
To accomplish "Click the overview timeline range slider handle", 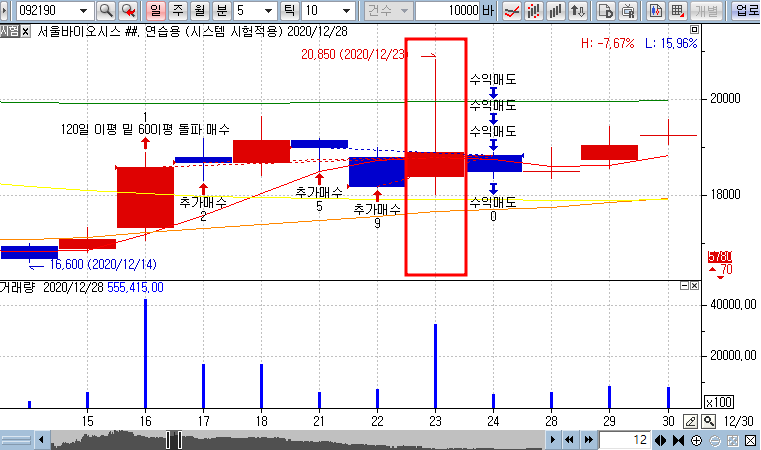I will [174, 440].
